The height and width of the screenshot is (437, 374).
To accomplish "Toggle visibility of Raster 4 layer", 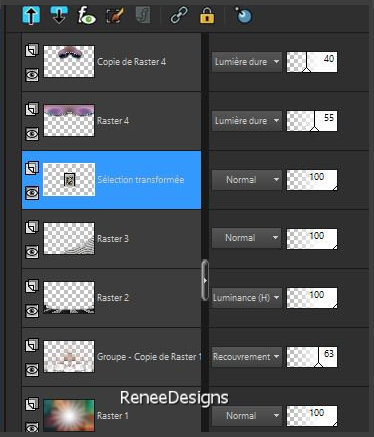I will tap(32, 134).
